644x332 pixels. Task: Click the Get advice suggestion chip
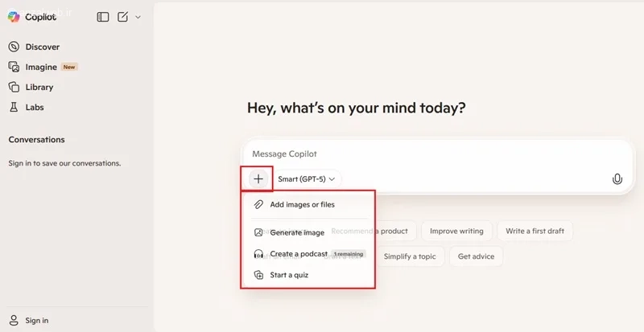pos(475,256)
